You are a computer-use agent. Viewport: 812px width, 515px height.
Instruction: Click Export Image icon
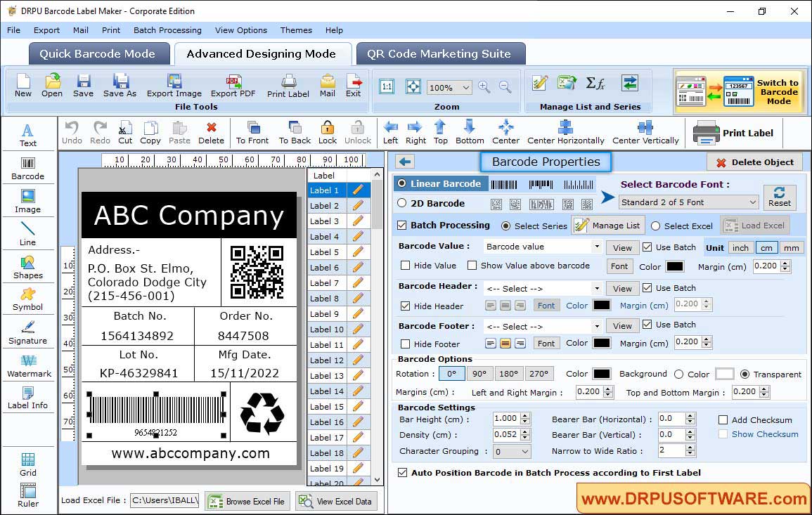pos(174,86)
